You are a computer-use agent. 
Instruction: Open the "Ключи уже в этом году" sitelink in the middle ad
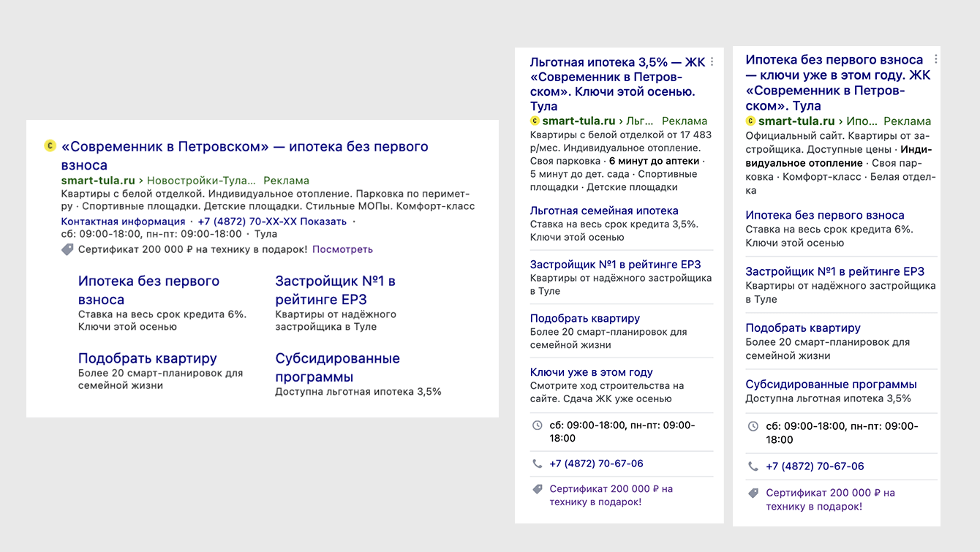(x=591, y=372)
